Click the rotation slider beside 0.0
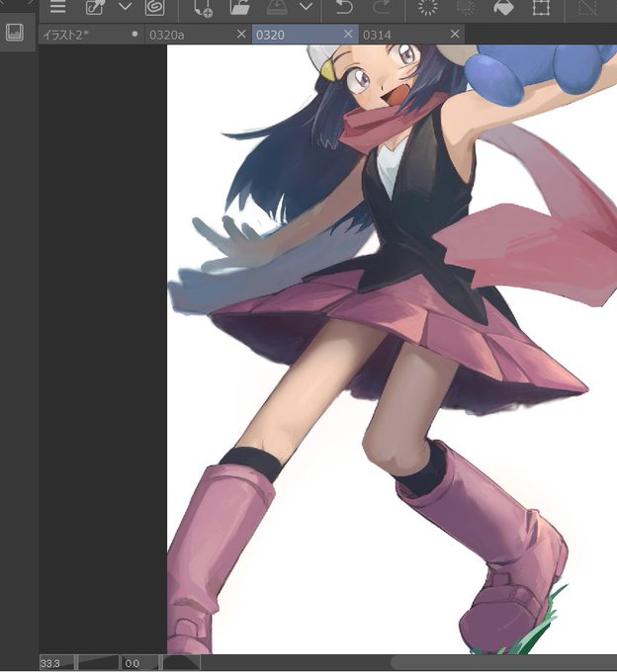 [x=181, y=663]
